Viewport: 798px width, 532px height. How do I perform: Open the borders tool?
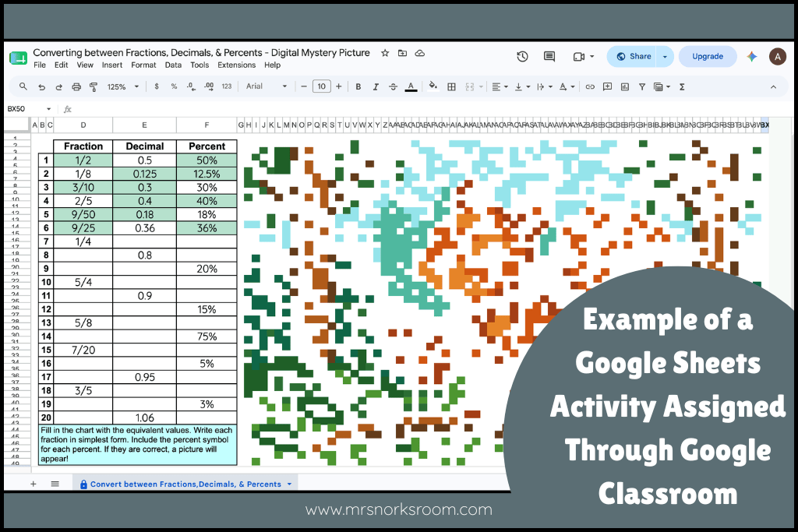[451, 87]
